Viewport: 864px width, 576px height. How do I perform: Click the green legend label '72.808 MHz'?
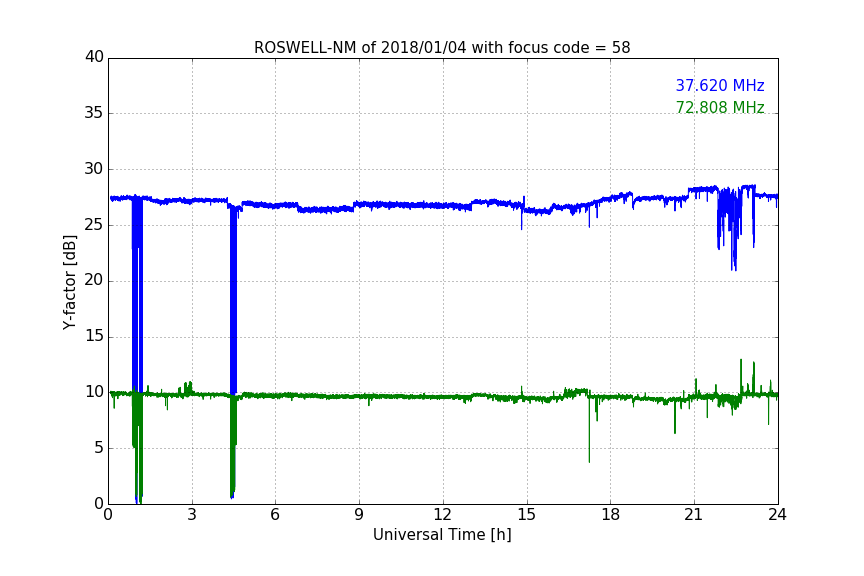[x=720, y=107]
